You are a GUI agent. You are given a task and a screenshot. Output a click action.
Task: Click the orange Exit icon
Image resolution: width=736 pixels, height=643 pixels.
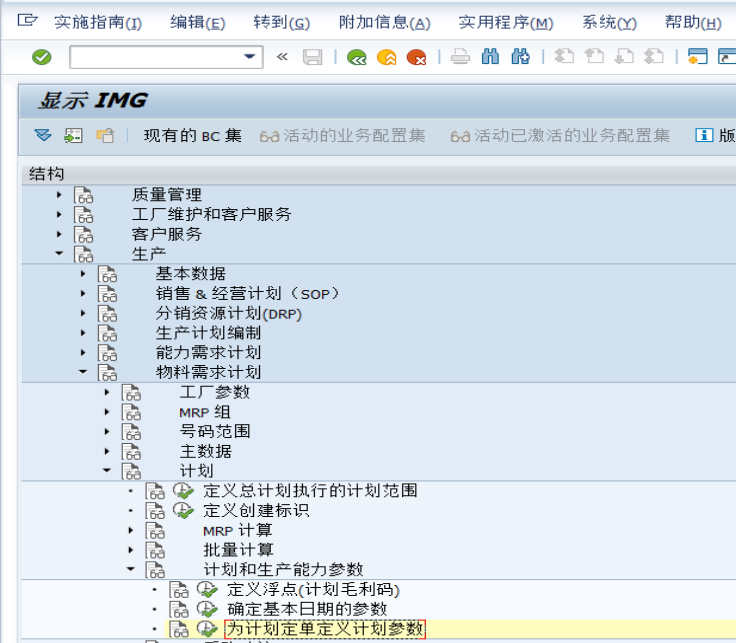(387, 57)
